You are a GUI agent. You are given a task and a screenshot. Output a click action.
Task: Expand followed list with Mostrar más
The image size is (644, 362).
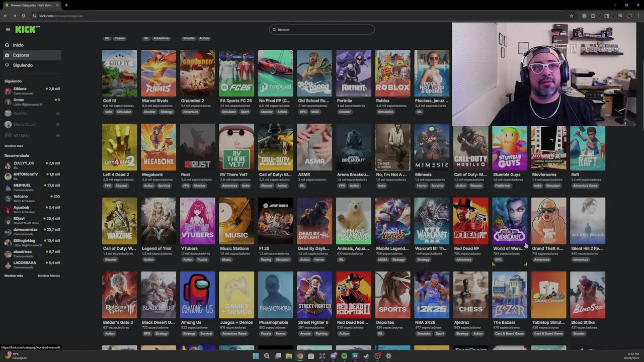click(14, 146)
